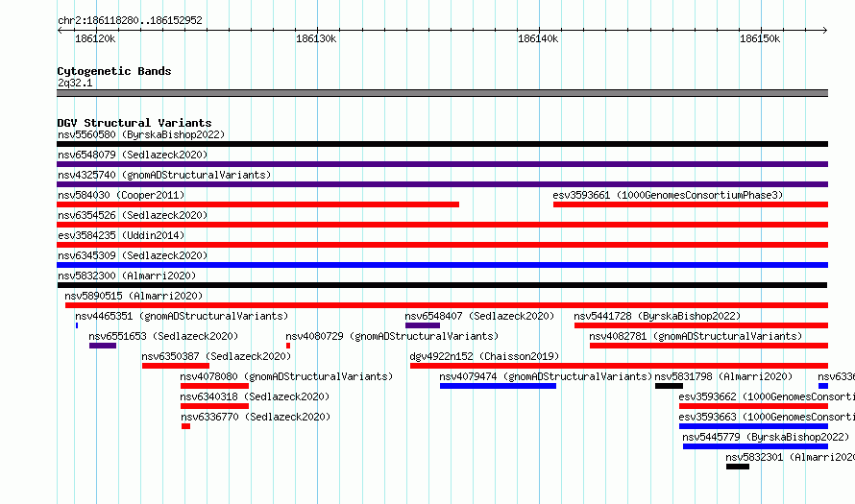The image size is (855, 504).
Task: Open the esv3584235 (Uddin2014) label
Action: (121, 235)
